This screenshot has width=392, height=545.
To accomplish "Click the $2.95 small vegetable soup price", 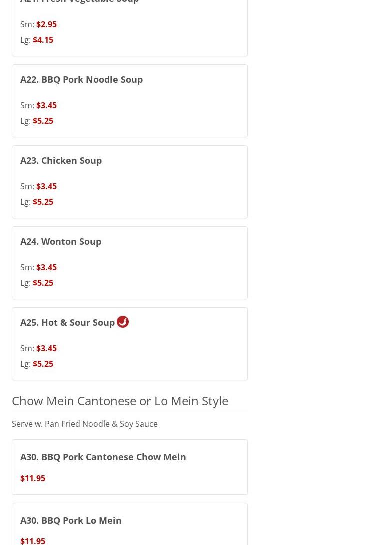I will (x=46, y=24).
